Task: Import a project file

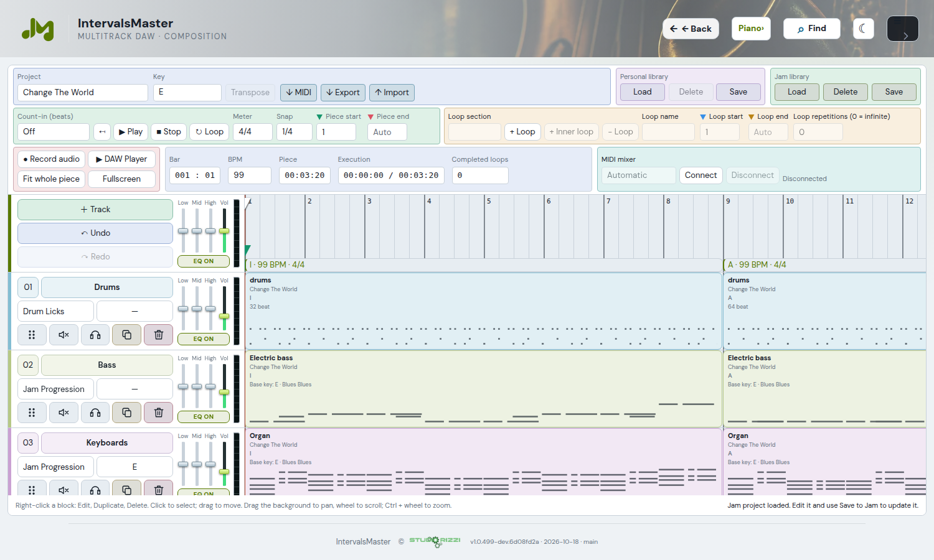Action: 392,93
